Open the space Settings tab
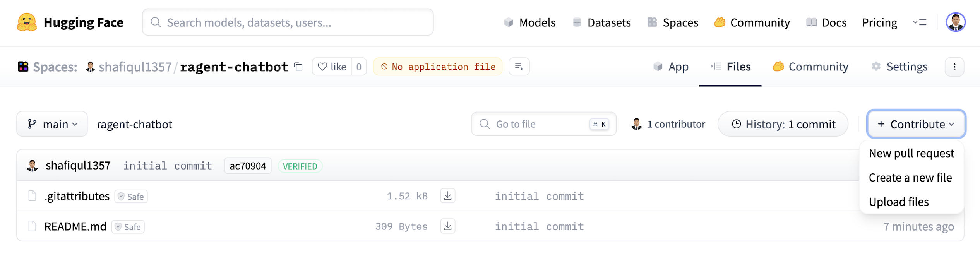Screen dimensions: 980x274 click(x=899, y=67)
